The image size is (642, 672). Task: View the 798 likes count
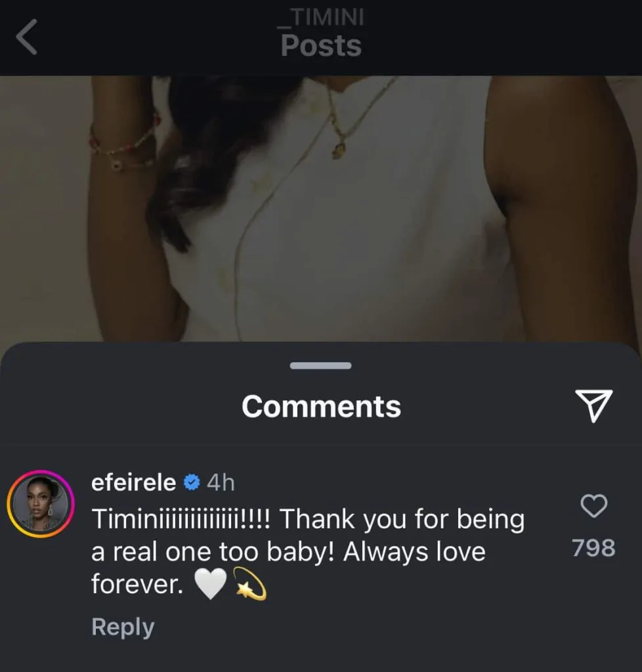click(x=593, y=547)
